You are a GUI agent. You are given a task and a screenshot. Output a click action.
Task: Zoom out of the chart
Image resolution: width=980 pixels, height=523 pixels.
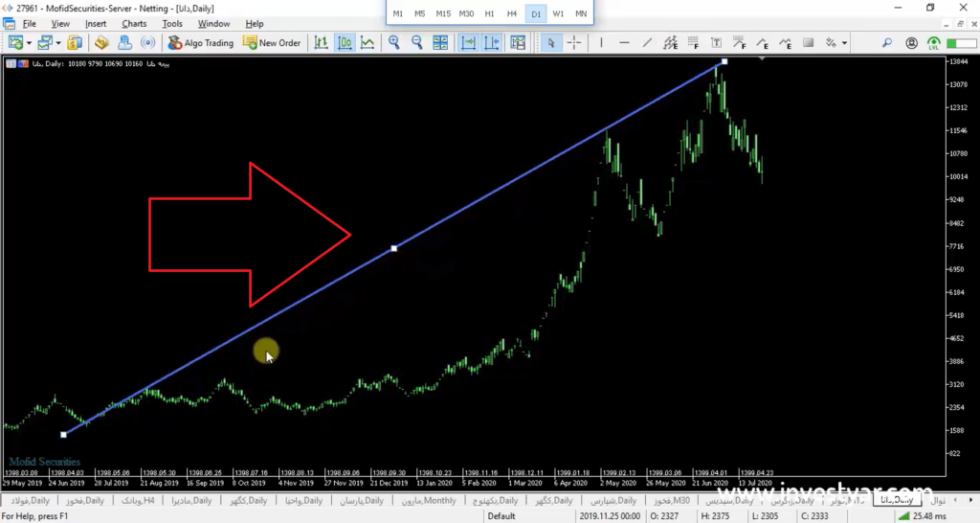pos(417,42)
